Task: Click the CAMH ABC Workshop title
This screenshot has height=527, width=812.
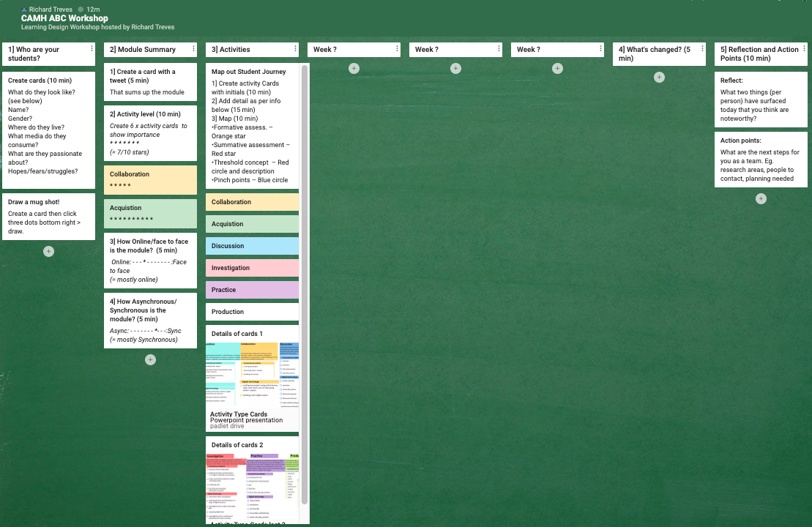Action: click(64, 18)
